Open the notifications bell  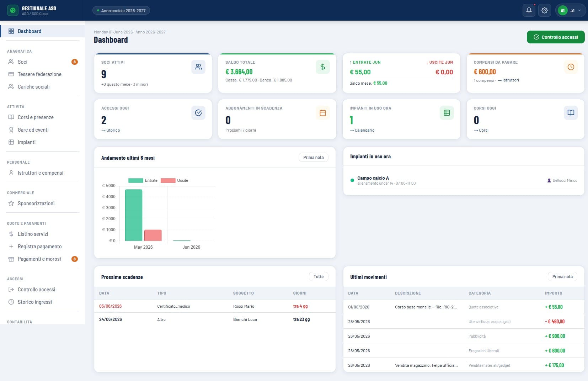529,10
